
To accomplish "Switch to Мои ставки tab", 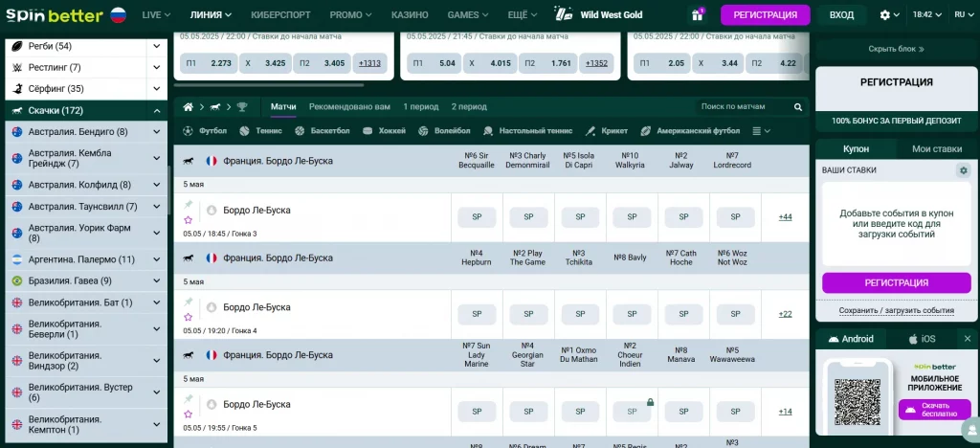I will tap(937, 148).
